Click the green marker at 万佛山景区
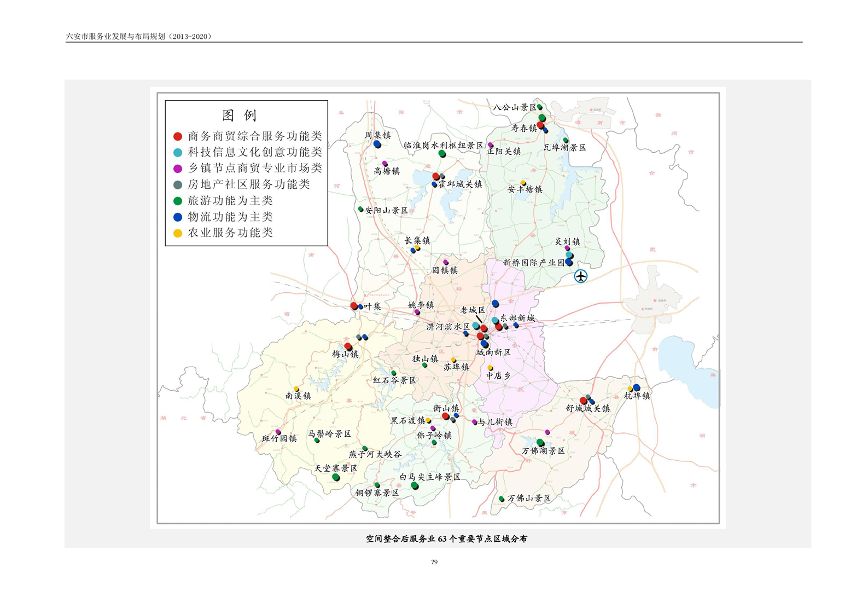 pyautogui.click(x=502, y=499)
